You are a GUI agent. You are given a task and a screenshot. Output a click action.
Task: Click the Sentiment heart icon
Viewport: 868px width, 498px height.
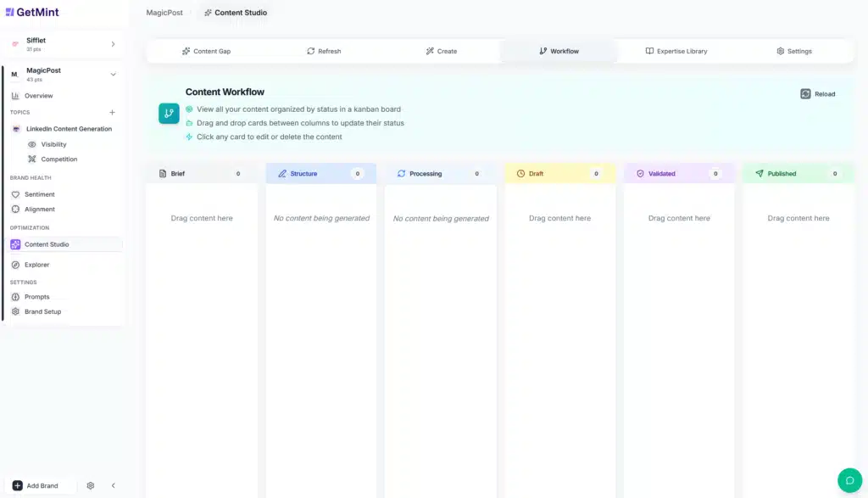(15, 194)
